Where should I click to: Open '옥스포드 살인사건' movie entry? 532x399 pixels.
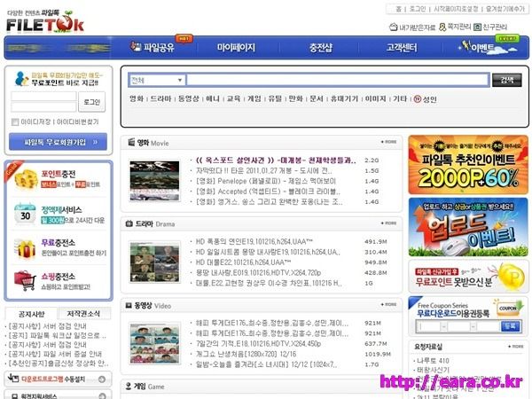[276, 160]
